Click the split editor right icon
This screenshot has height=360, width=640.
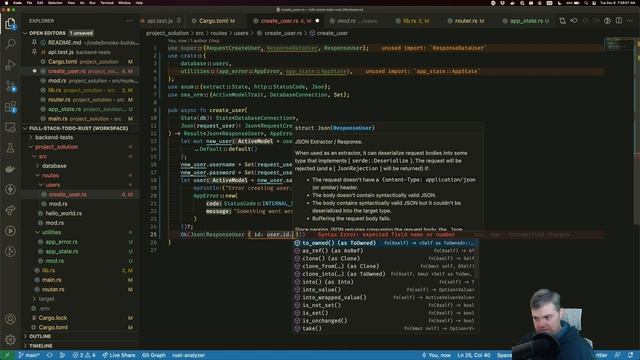pyautogui.click(x=619, y=21)
